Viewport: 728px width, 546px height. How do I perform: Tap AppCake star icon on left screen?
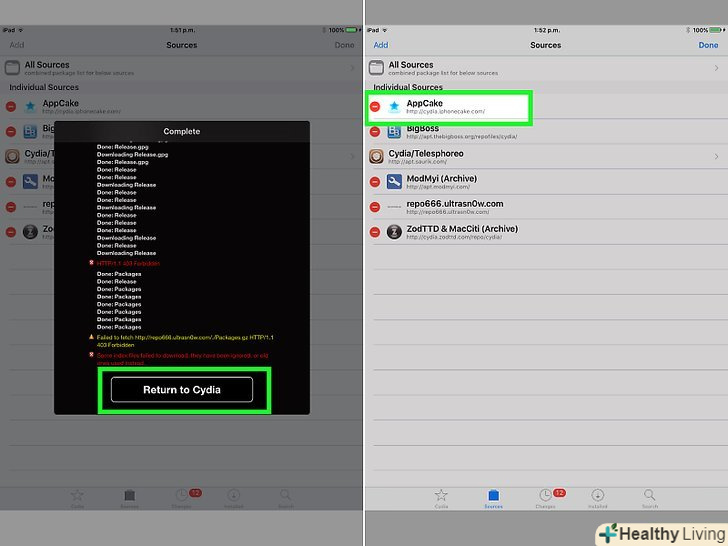click(30, 107)
